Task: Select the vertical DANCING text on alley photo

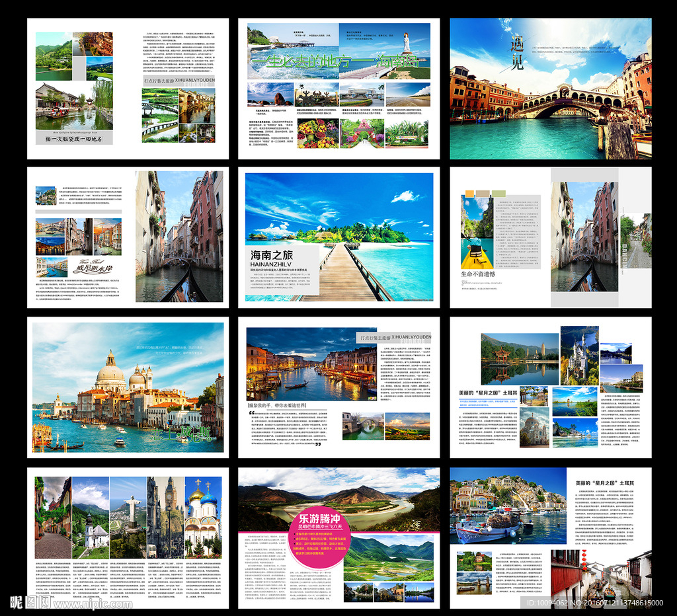Action: tap(623, 255)
